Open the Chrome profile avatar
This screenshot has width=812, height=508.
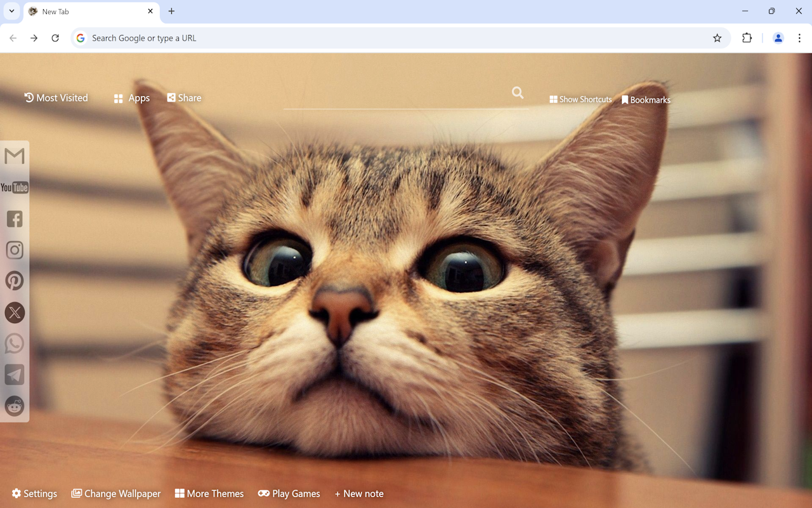(778, 38)
